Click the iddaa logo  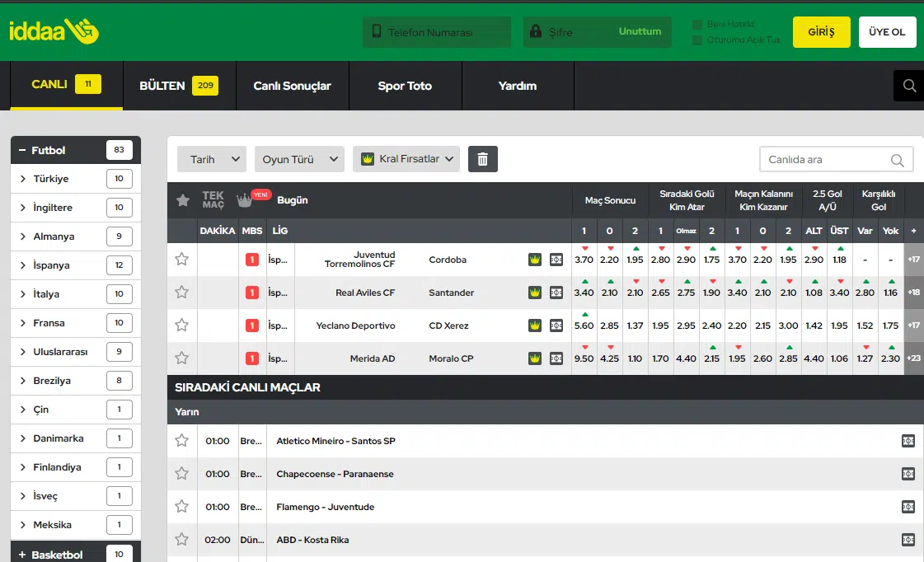54,31
